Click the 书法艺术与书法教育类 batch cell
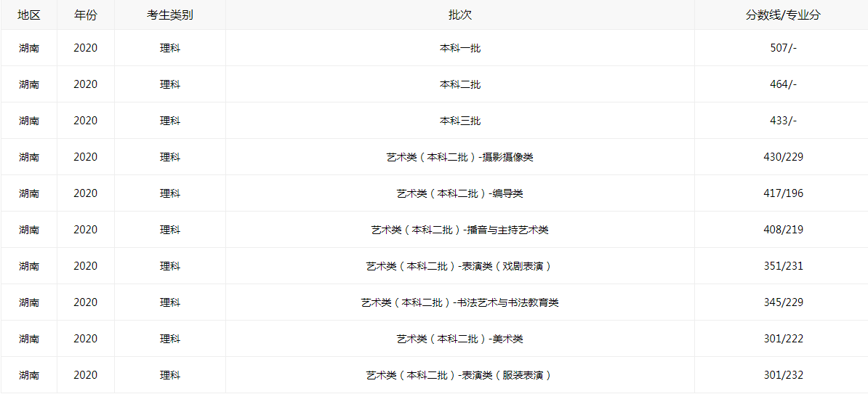868x394 pixels. (459, 302)
